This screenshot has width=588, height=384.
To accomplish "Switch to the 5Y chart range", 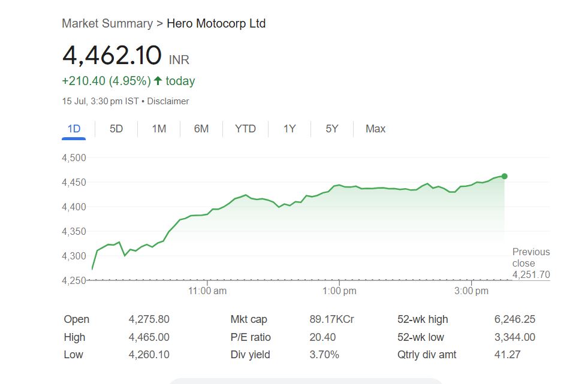I will point(331,129).
